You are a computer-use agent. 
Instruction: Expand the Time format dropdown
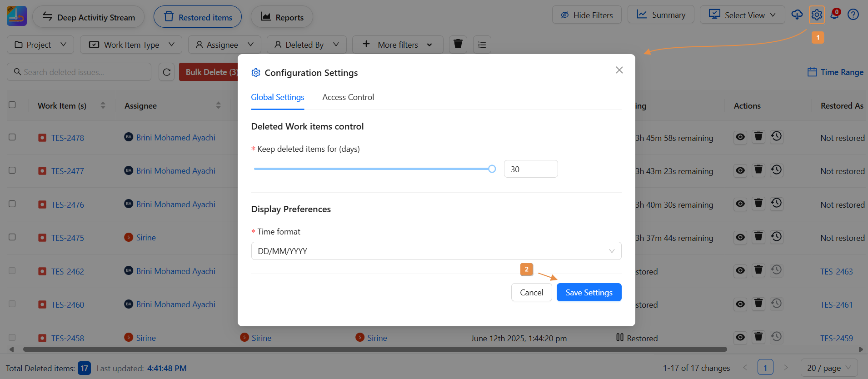click(x=436, y=251)
